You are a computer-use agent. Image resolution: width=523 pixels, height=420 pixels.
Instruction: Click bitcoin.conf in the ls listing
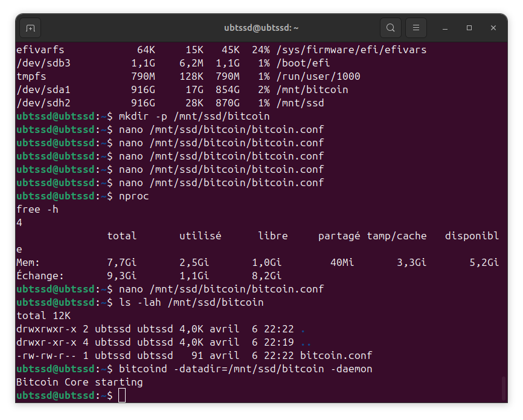pyautogui.click(x=336, y=355)
